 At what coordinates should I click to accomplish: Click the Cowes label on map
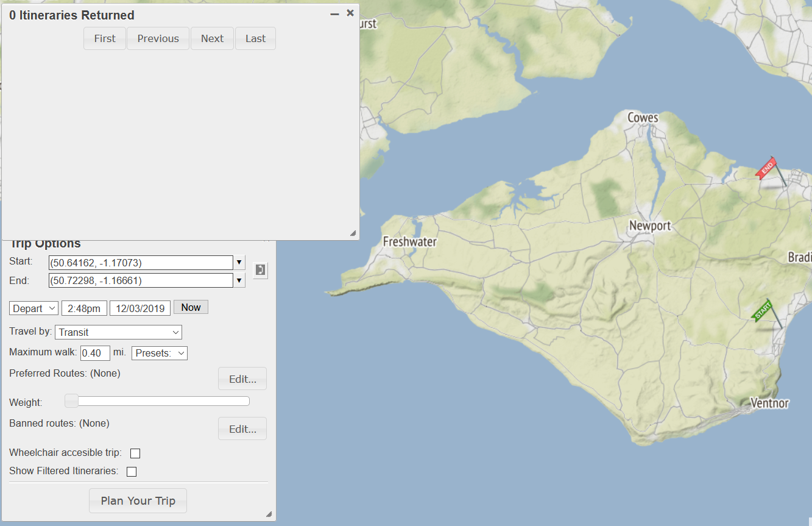click(x=643, y=118)
